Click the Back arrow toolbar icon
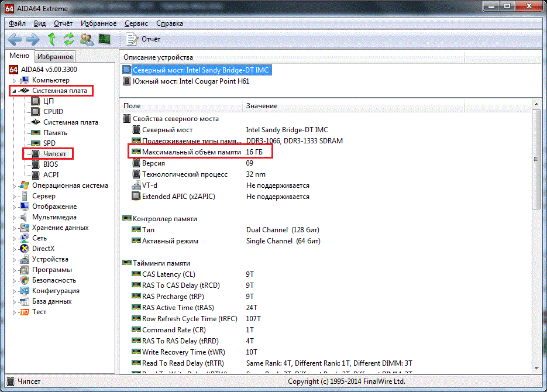The height and width of the screenshot is (392, 547). click(x=15, y=39)
